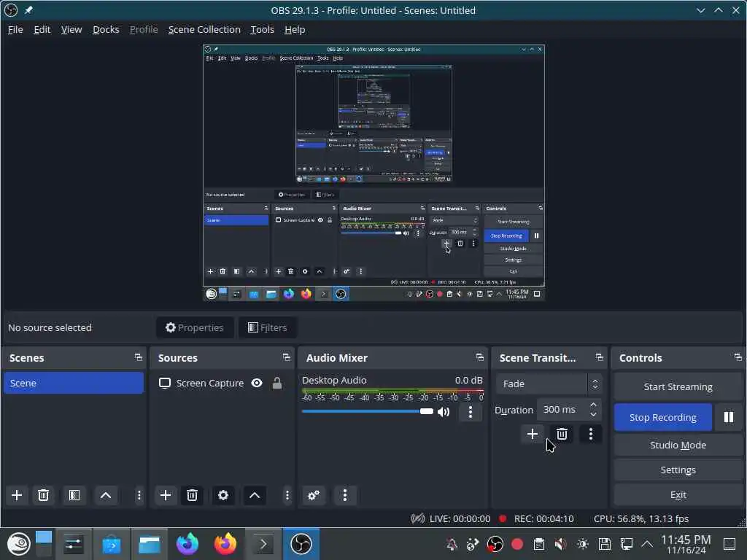The width and height of the screenshot is (747, 560).
Task: Open Fade transition dropdown
Action: click(x=549, y=384)
